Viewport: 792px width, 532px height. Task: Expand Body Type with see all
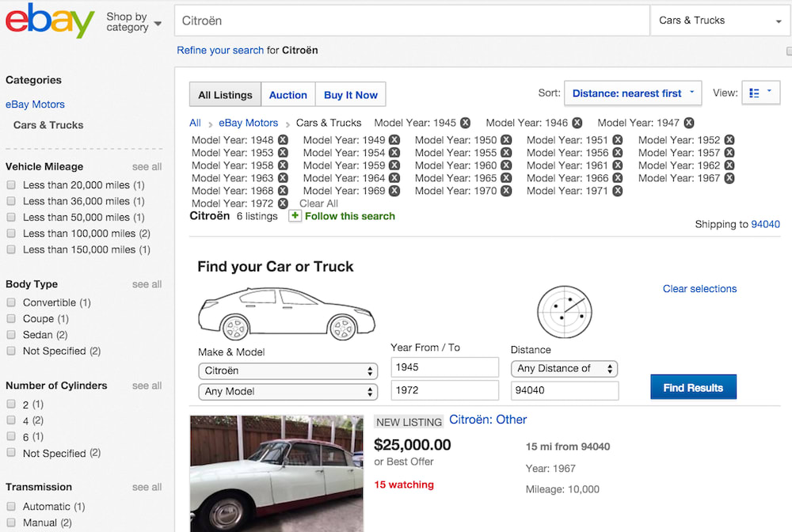(x=147, y=284)
